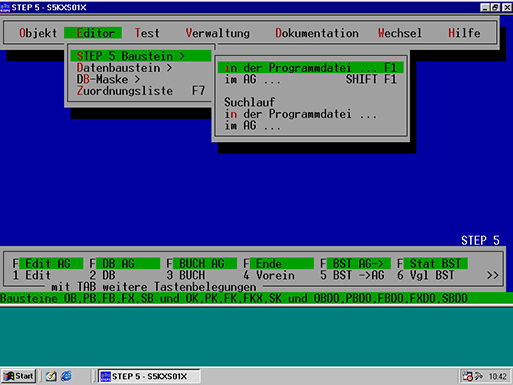Click the system tray scheduler icon
The width and height of the screenshot is (513, 385).
coord(467,377)
